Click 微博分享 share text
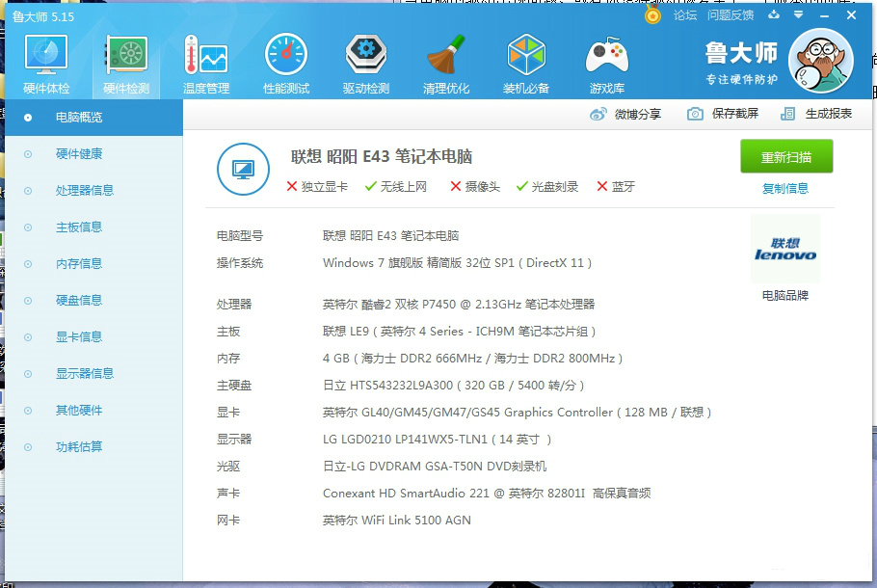Viewport: 877px width, 588px height. click(x=638, y=114)
